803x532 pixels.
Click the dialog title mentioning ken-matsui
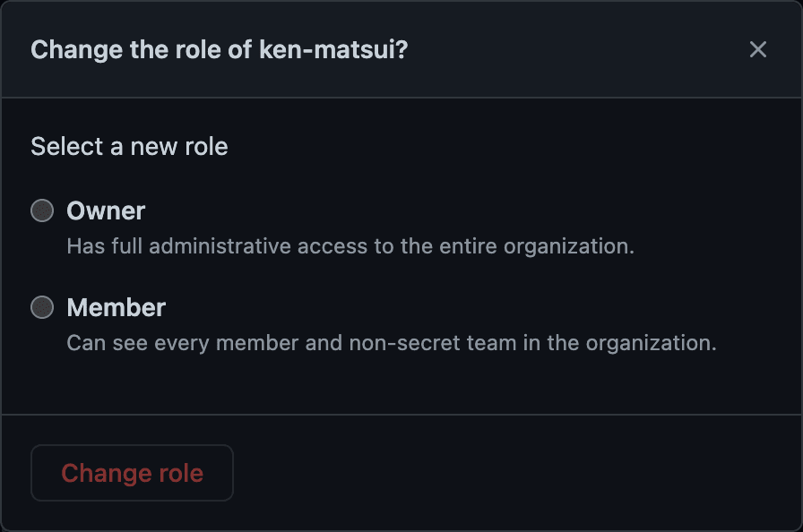[x=219, y=50]
